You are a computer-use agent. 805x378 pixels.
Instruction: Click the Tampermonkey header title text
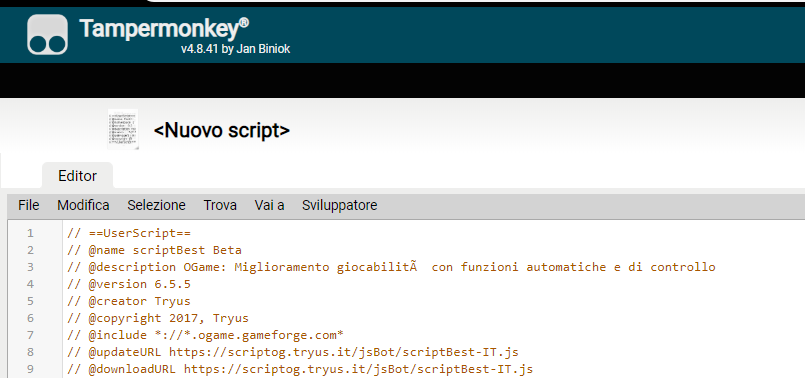click(164, 29)
